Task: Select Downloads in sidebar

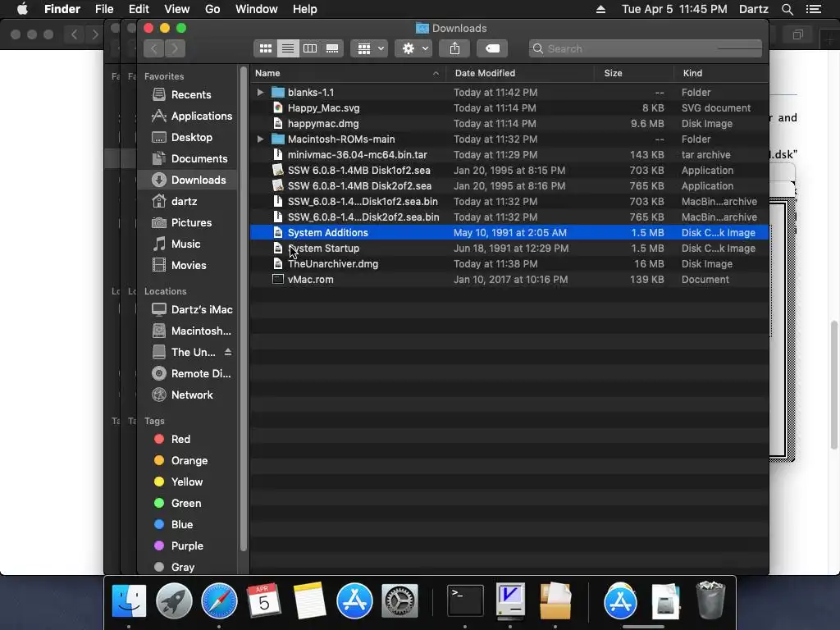Action: [x=188, y=180]
